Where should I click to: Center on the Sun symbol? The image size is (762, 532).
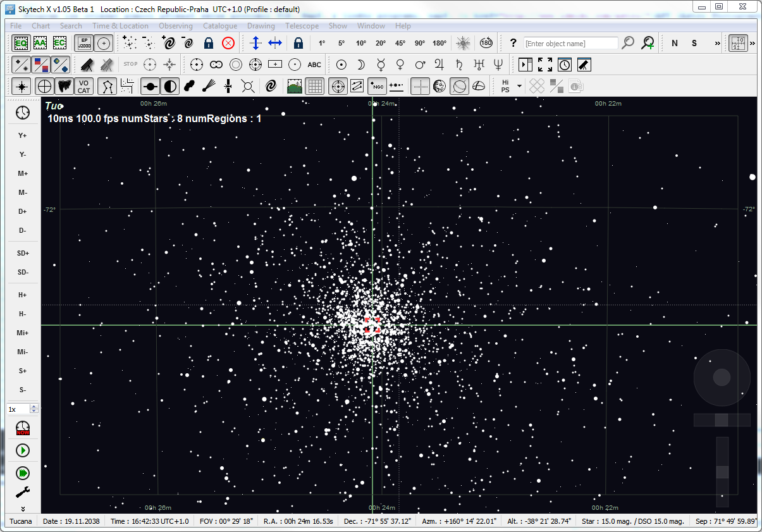[341, 65]
